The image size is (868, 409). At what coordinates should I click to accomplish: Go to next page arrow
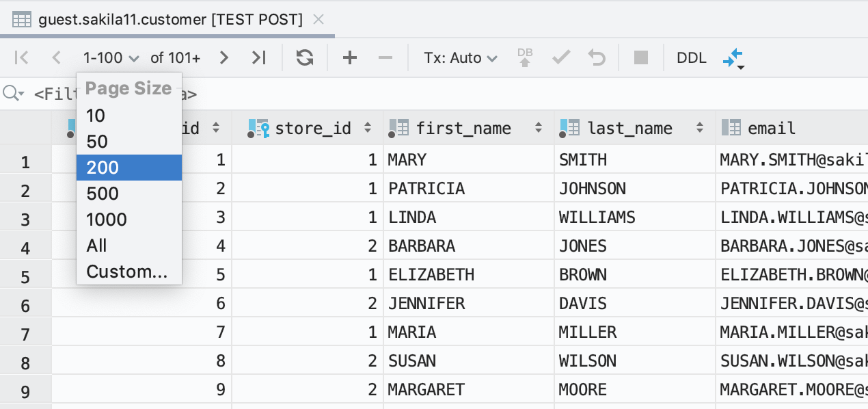pos(223,58)
